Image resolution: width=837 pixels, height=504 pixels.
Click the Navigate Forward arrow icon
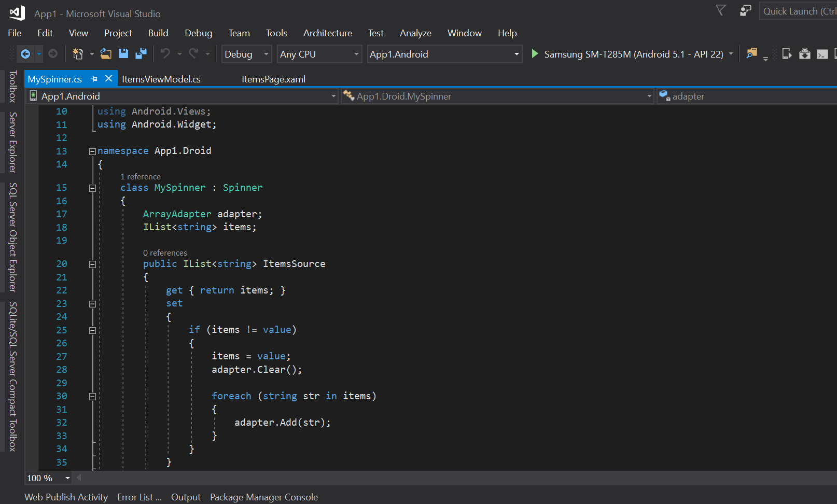[x=53, y=53]
